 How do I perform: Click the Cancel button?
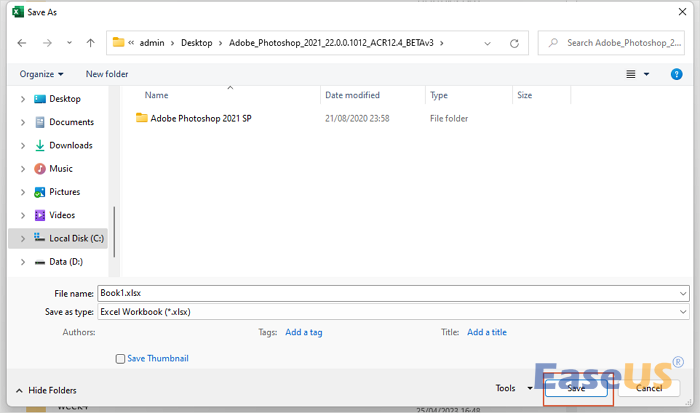click(649, 388)
